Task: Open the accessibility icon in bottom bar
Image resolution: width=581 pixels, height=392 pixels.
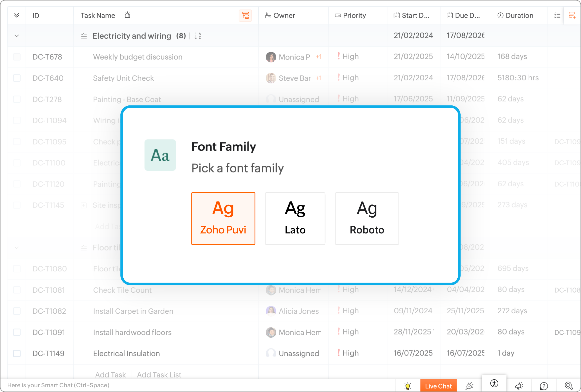Action: coord(494,384)
